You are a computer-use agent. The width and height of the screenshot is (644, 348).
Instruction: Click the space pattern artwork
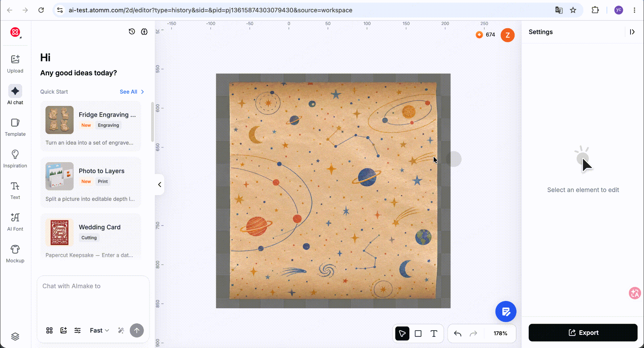point(333,191)
